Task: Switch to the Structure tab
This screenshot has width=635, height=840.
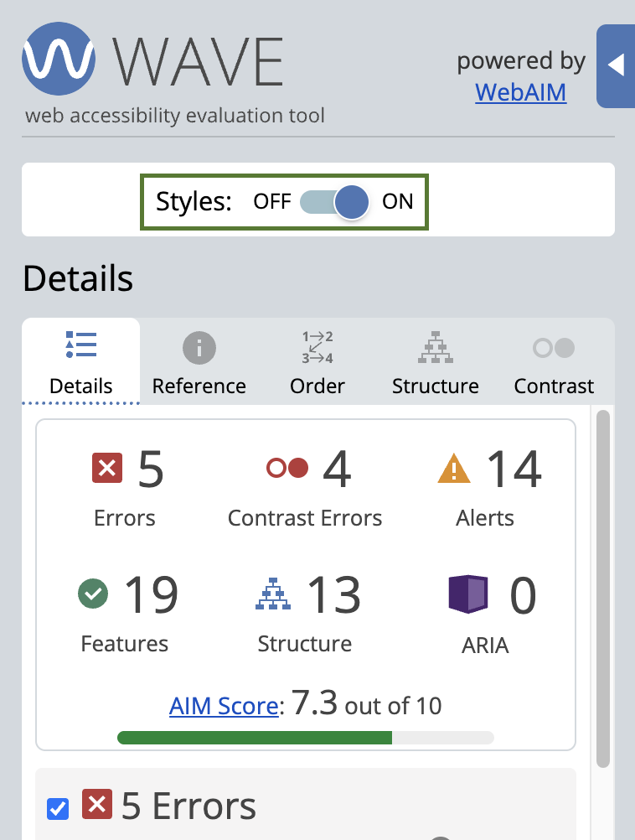Action: pyautogui.click(x=435, y=362)
